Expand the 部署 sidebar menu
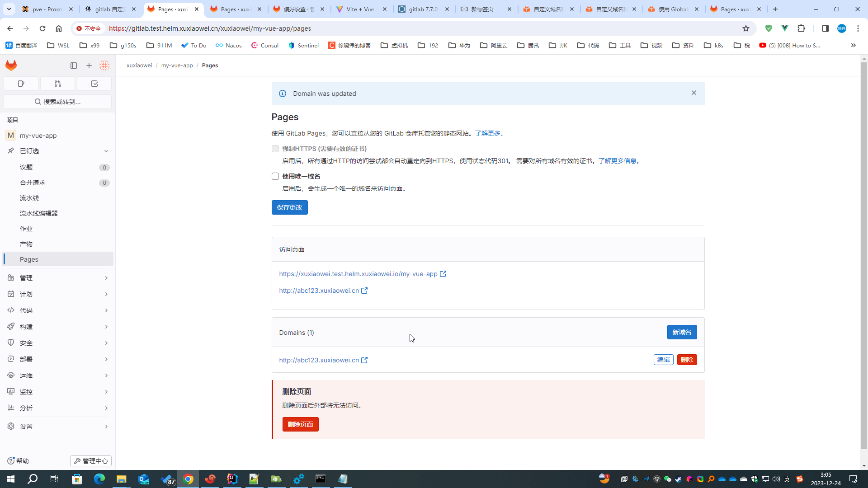 click(57, 359)
